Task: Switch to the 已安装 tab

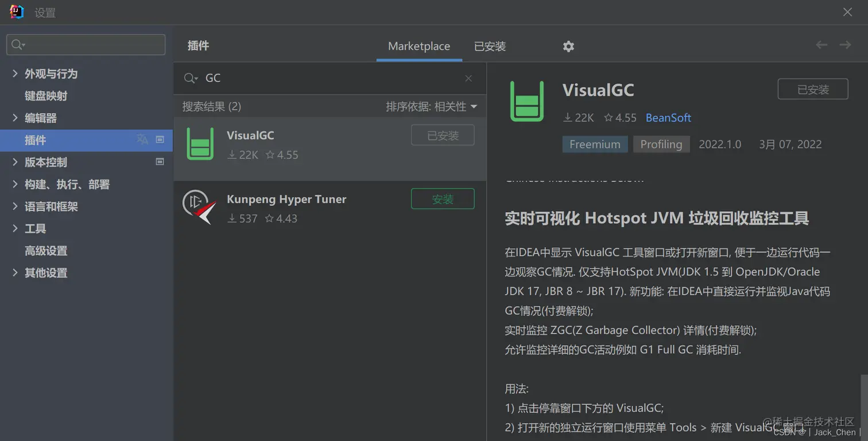Action: [x=490, y=46]
